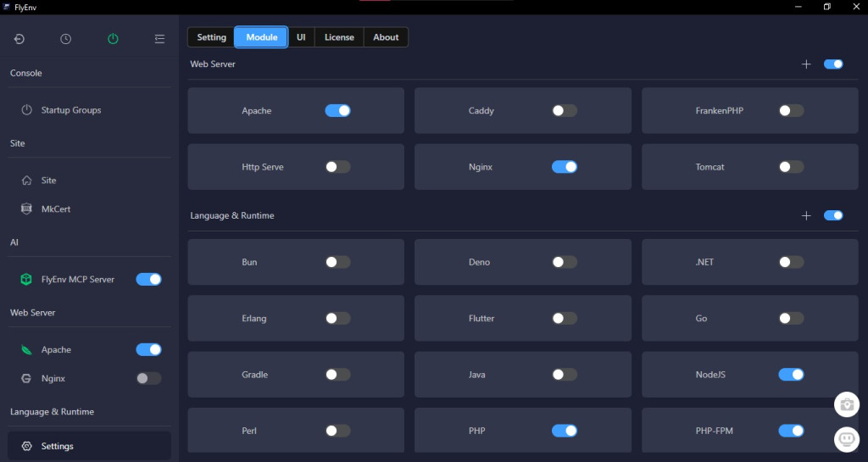Enable the Perl module
The height and width of the screenshot is (462, 868).
click(x=337, y=431)
